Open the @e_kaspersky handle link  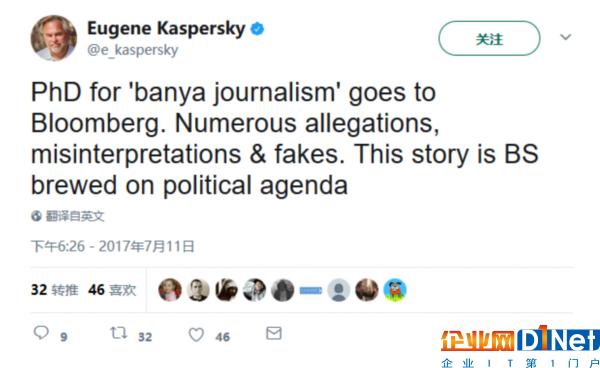pos(132,50)
